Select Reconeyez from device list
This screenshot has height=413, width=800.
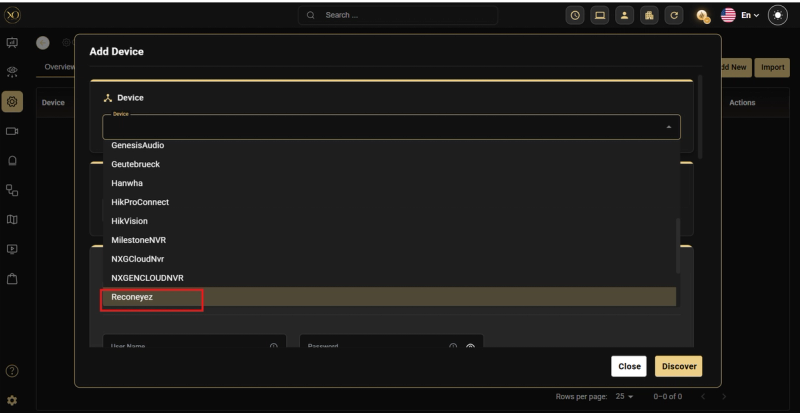pos(390,297)
